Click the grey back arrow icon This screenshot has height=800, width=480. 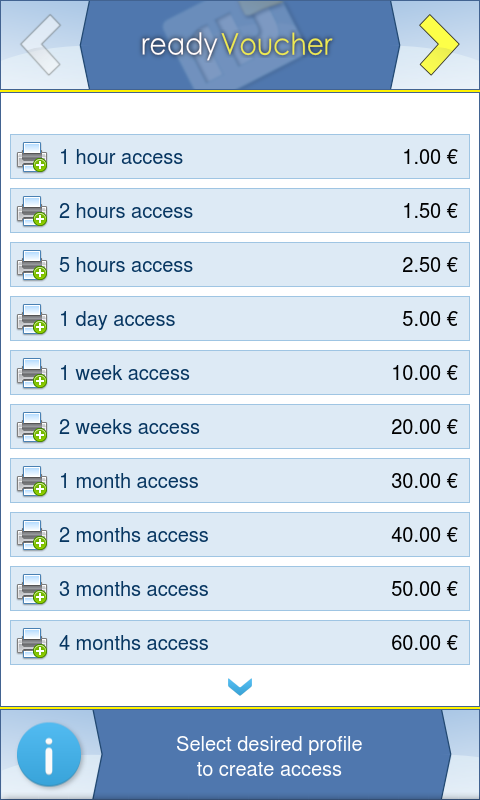point(40,45)
